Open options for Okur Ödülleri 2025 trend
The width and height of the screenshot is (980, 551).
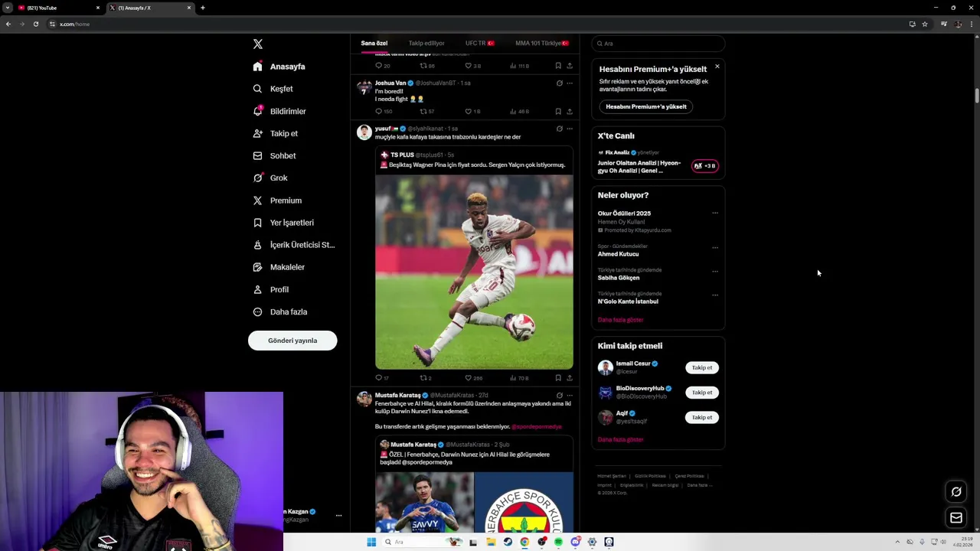click(715, 214)
